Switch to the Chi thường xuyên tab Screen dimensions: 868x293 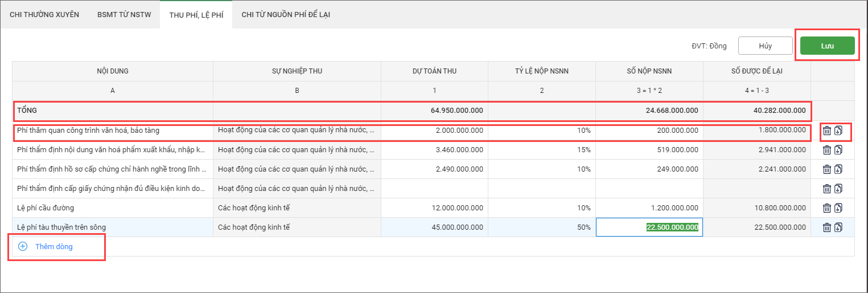pos(44,15)
